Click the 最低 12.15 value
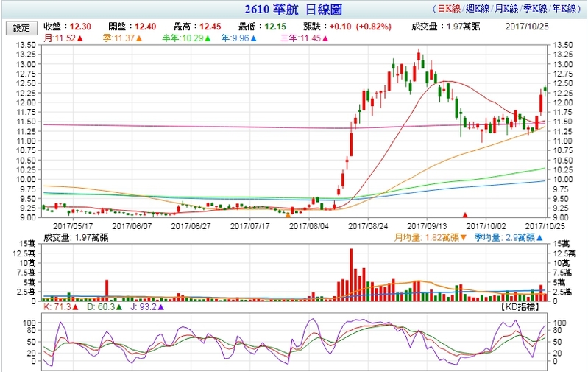 262,27
